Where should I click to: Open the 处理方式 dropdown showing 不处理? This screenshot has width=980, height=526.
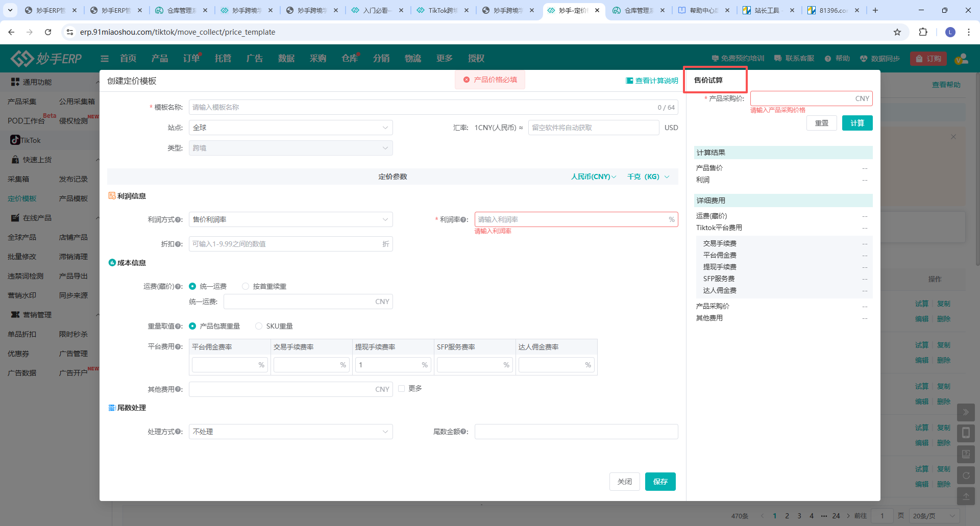tap(290, 432)
